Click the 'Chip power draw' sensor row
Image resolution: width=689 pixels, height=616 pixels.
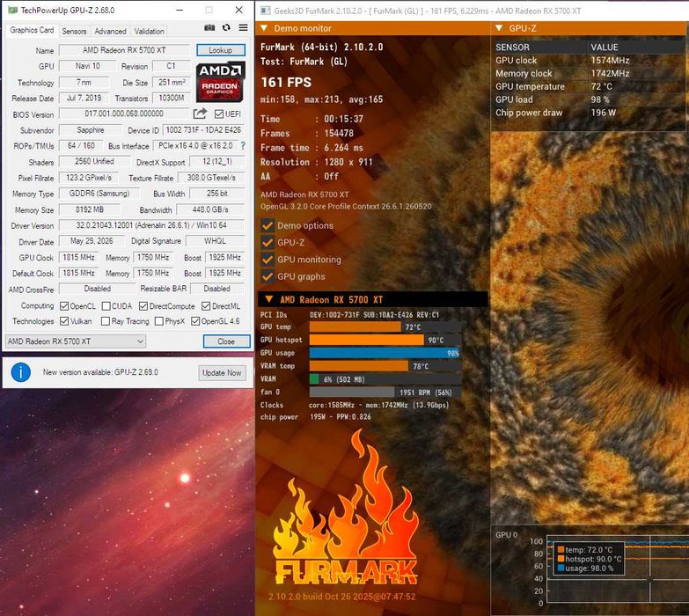coord(589,113)
